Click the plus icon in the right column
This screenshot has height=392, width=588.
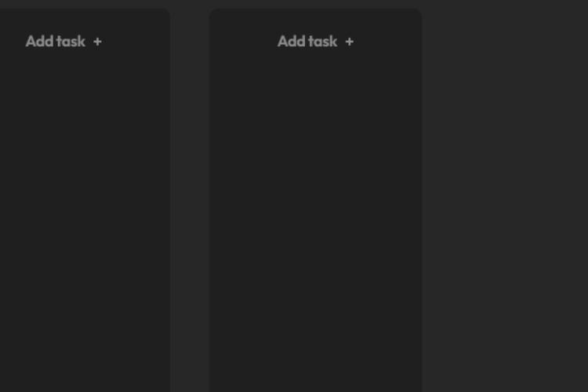350,42
